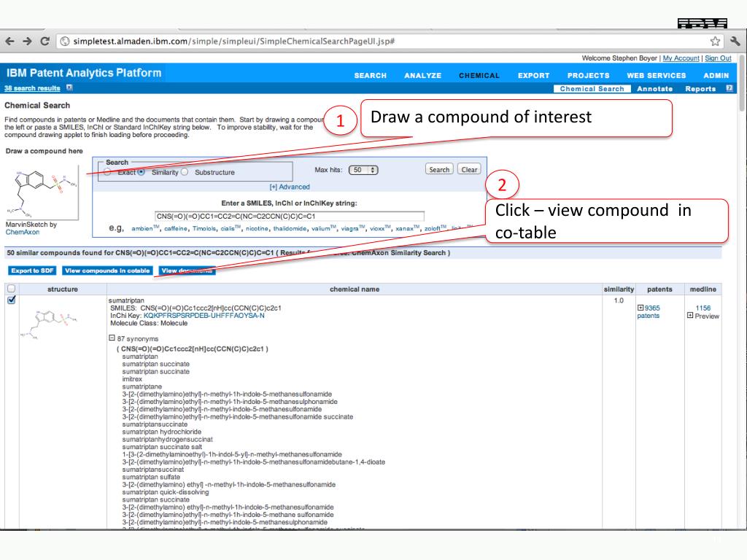Click the Clear button
This screenshot has height=560, width=747.
click(469, 169)
